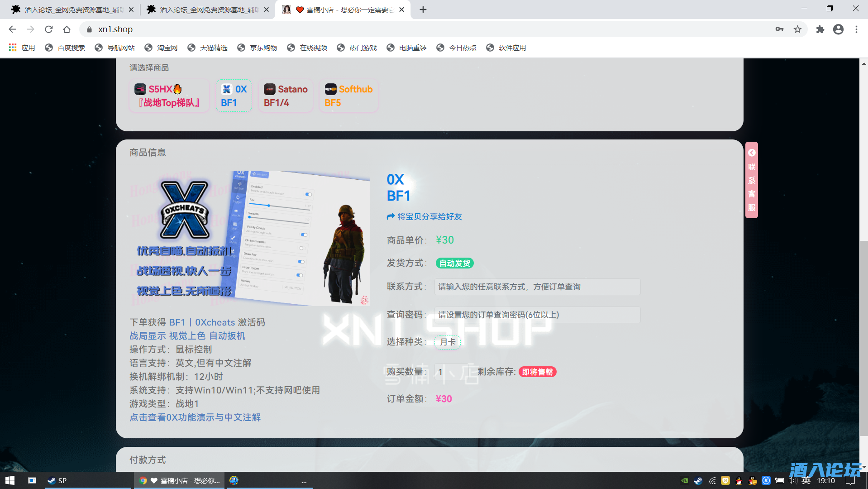This screenshot has width=868, height=489.
Task: Share via 将宝贝分享给好友 link
Action: click(424, 217)
